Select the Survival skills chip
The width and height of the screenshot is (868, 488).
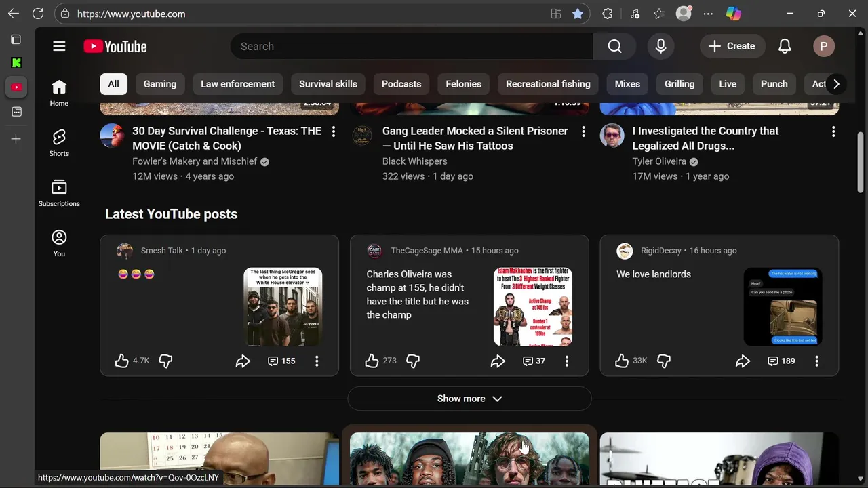click(x=328, y=84)
